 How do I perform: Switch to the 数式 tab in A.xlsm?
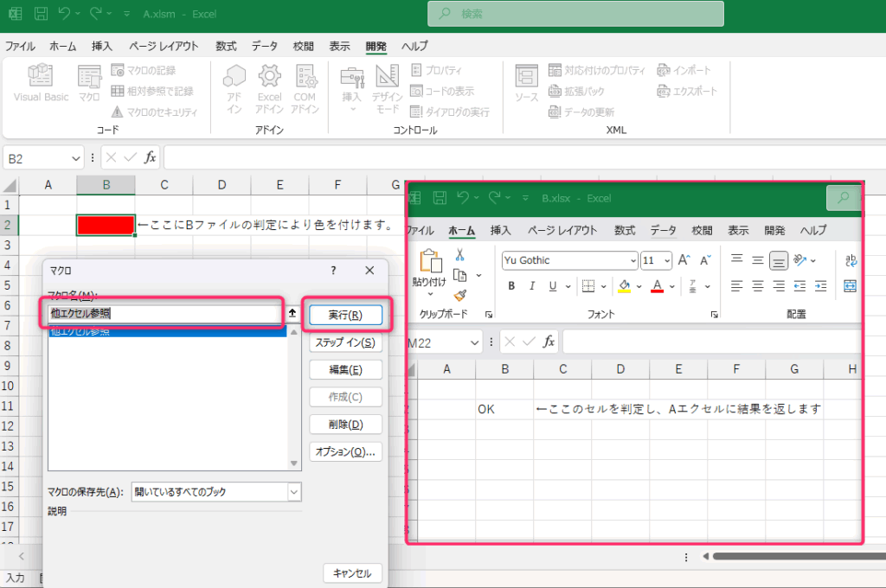tap(226, 46)
